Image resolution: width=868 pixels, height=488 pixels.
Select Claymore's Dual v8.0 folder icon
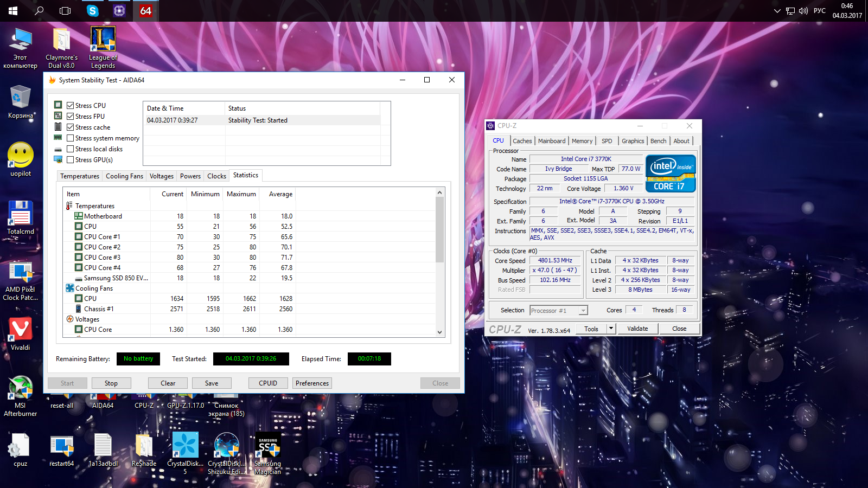61,48
